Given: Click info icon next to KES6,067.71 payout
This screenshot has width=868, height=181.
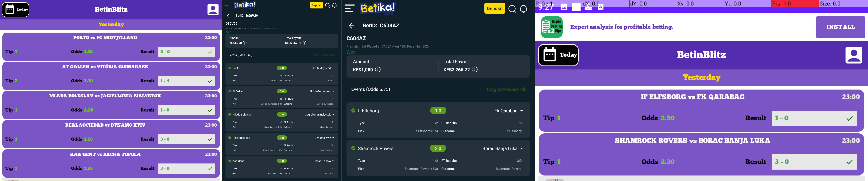Looking at the screenshot, I should [x=304, y=43].
